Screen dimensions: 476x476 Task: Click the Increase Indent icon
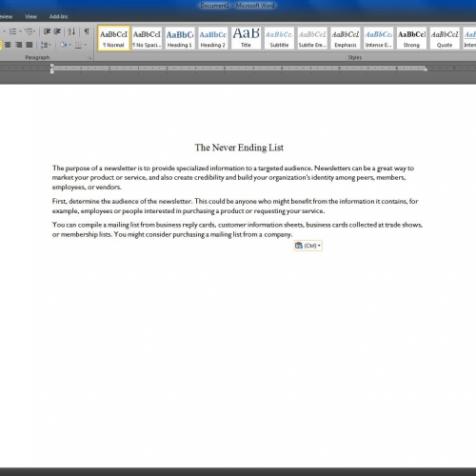(x=57, y=31)
